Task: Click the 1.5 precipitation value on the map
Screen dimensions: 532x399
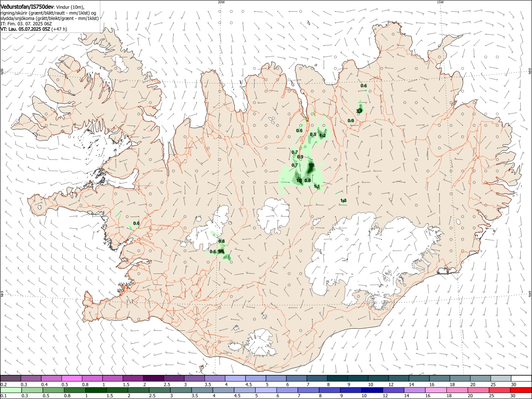Action: 221,251
